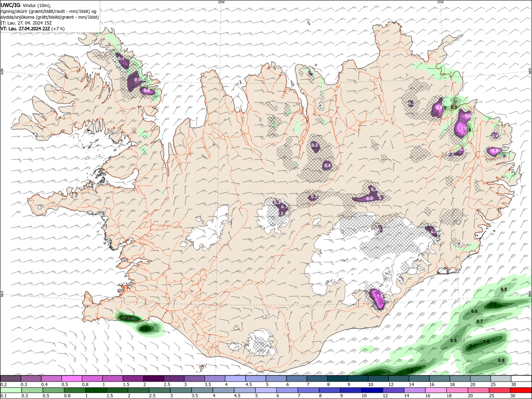Click the "20W" longitude label
Screen dimensions: 532x399
tap(221, 2)
